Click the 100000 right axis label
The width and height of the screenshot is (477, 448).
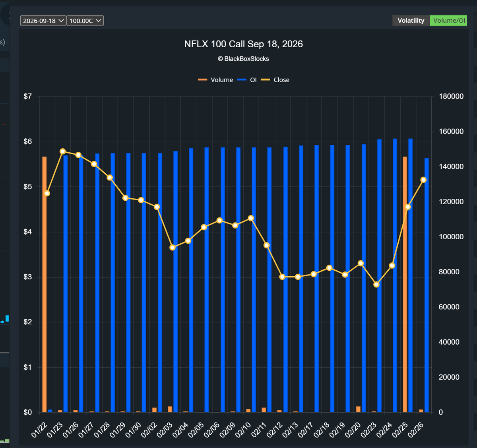coord(451,237)
